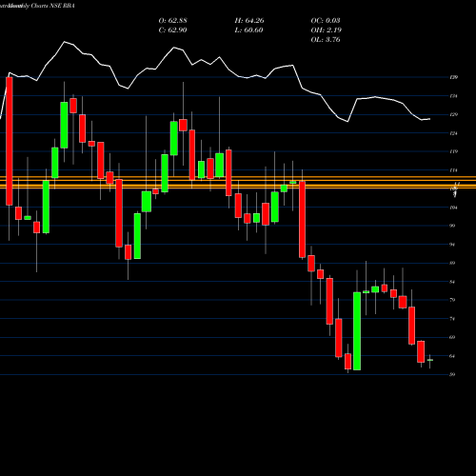Click the 104 price axis label
Image resolution: width=476 pixels, height=476 pixels.
(x=453, y=208)
